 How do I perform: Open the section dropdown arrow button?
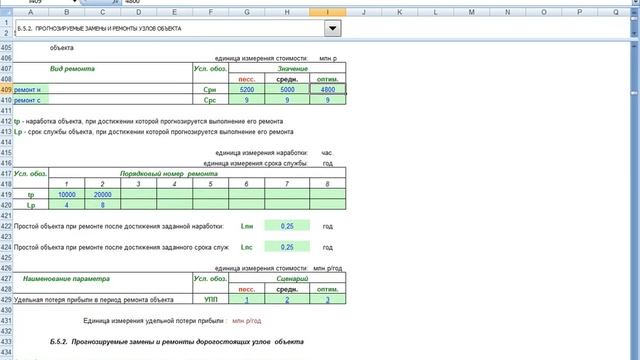[x=333, y=29]
